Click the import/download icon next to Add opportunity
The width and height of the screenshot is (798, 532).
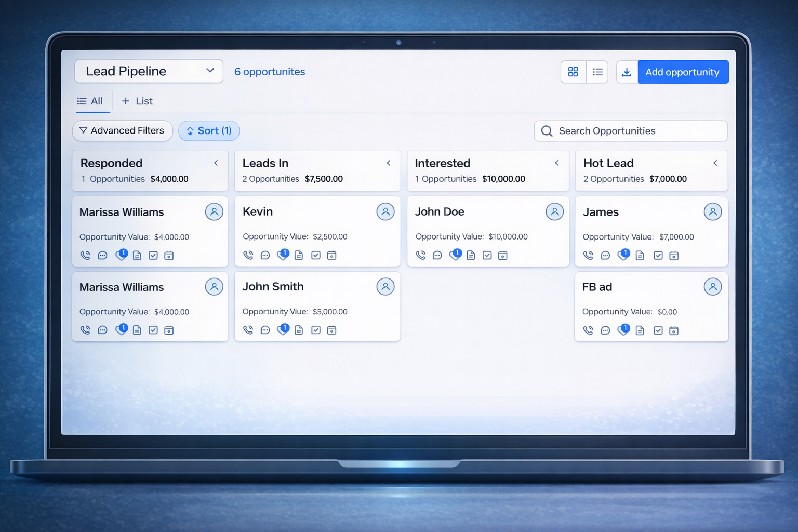627,72
